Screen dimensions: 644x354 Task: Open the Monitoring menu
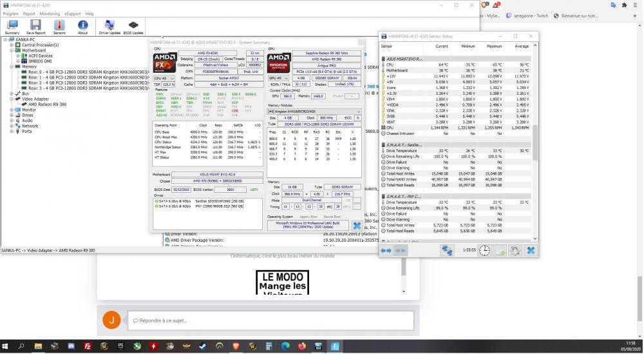pyautogui.click(x=50, y=14)
